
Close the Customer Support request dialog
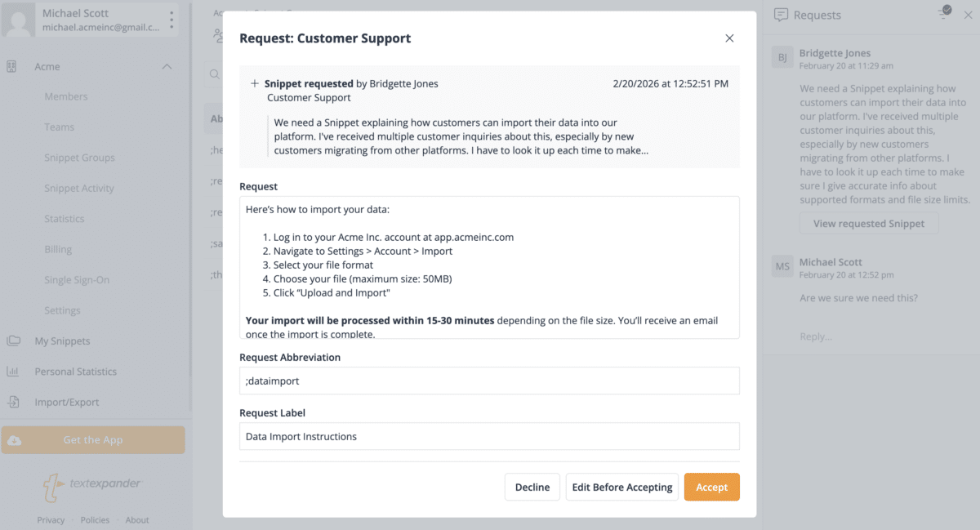click(729, 38)
